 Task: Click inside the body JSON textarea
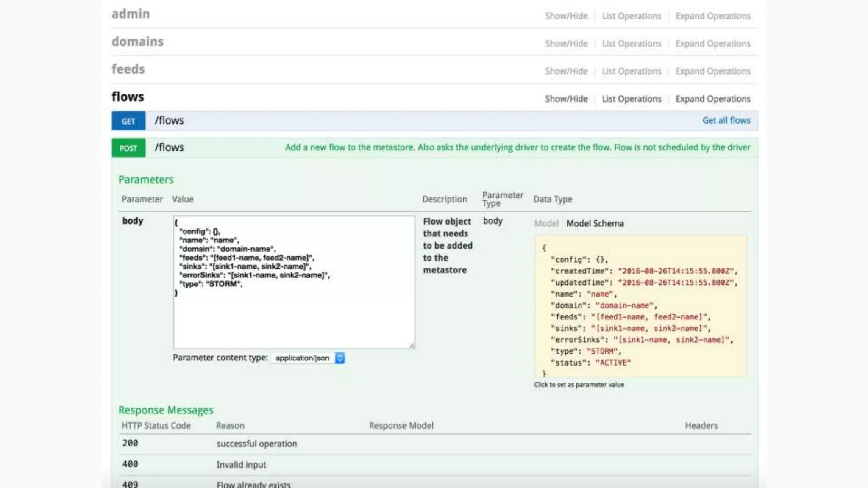point(294,313)
